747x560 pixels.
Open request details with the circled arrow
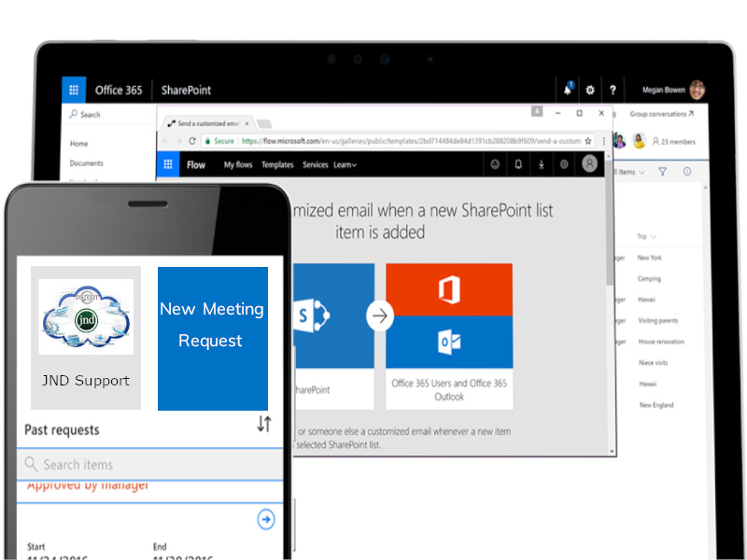click(x=266, y=519)
